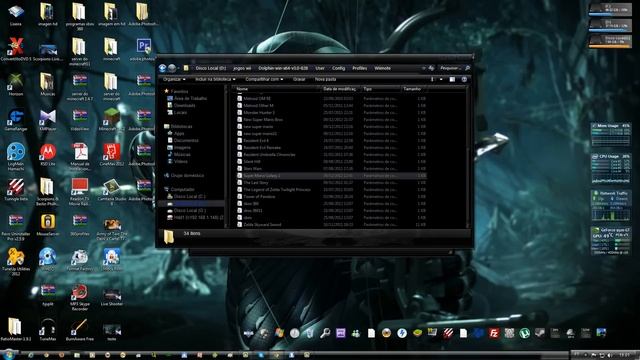The height and width of the screenshot is (360, 640).
Task: Select the Profiles breadcrumb segment
Action: pyautogui.click(x=360, y=68)
